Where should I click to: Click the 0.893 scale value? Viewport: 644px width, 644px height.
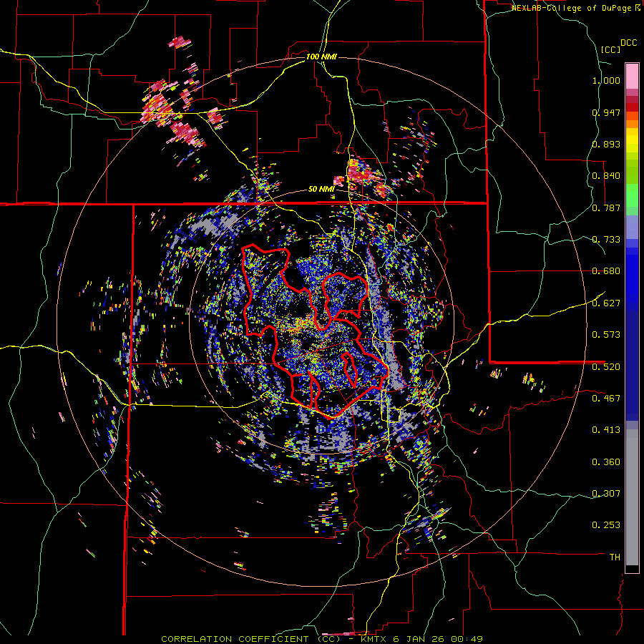[606, 144]
